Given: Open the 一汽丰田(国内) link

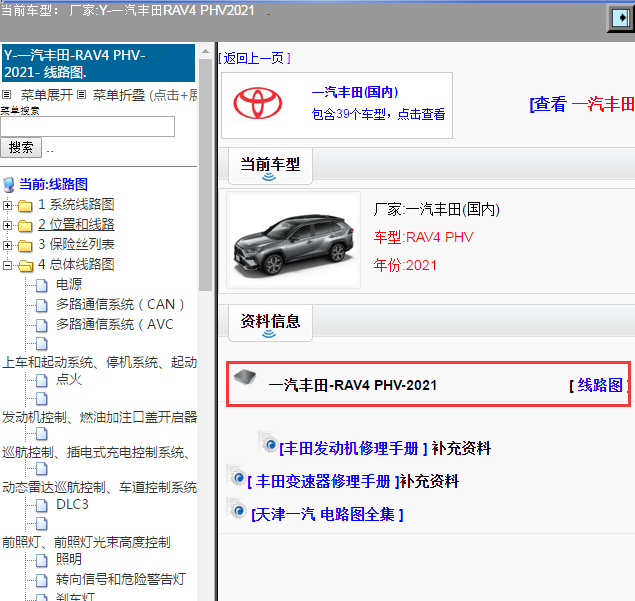Looking at the screenshot, I should coord(355,92).
